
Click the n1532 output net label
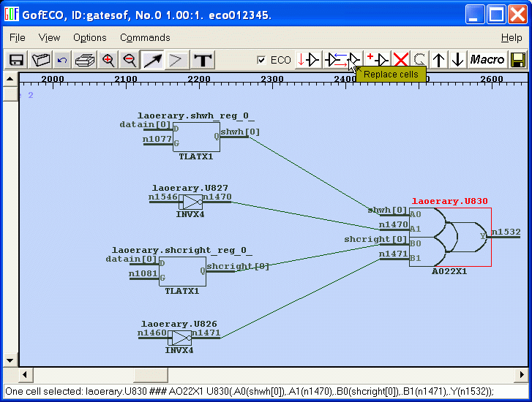coord(506,232)
